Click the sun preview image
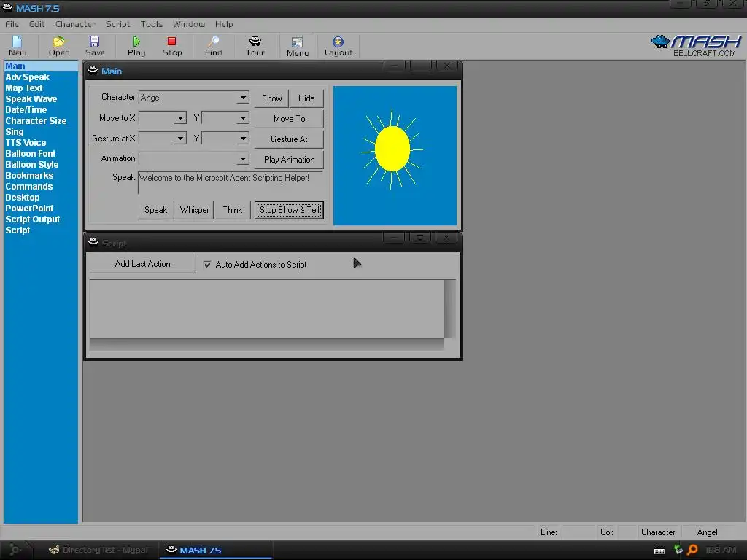Image resolution: width=747 pixels, height=560 pixels. pos(395,156)
